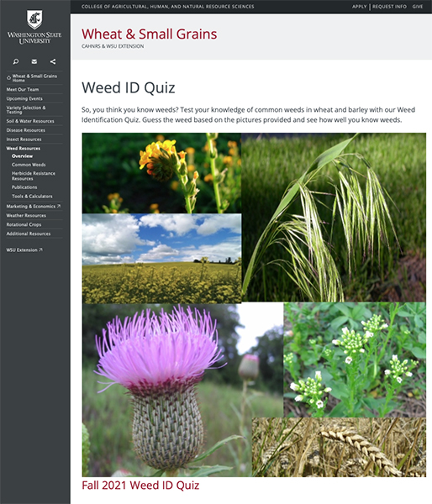Click the envelope contact icon

[x=34, y=61]
